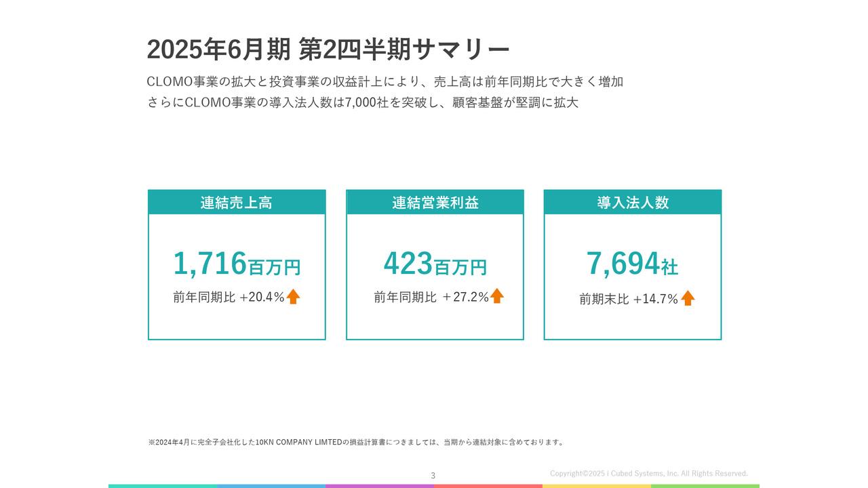The width and height of the screenshot is (868, 488).
Task: Click the orange up arrow beside +27.2%
Action: 497,296
